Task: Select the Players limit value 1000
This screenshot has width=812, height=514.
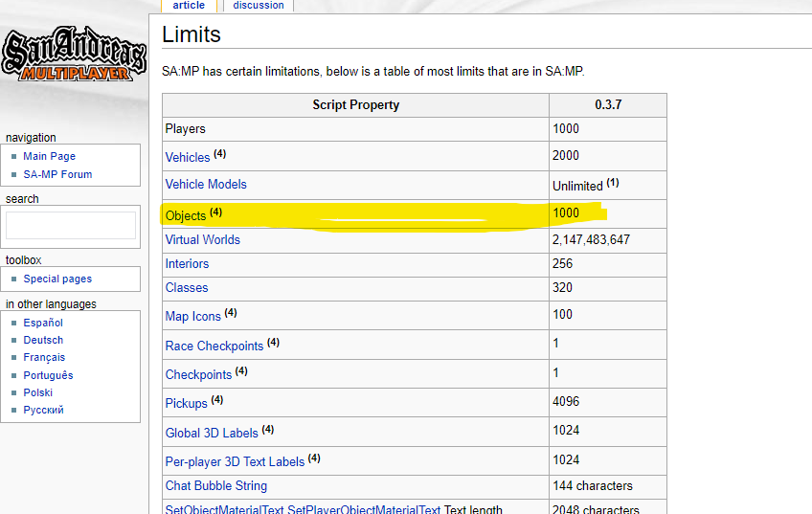Action: point(566,128)
